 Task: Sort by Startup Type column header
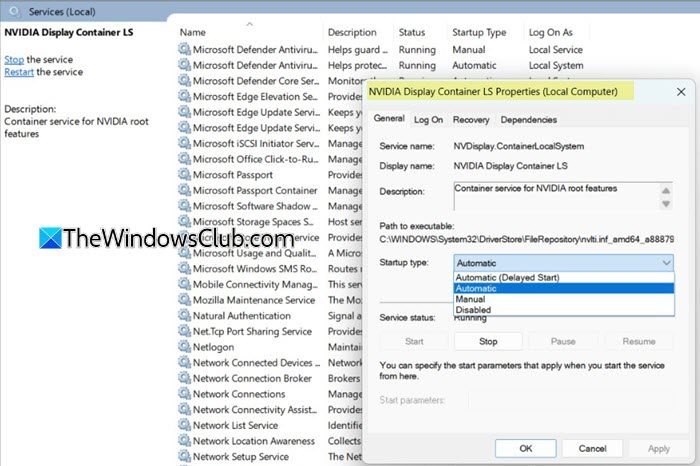point(486,32)
